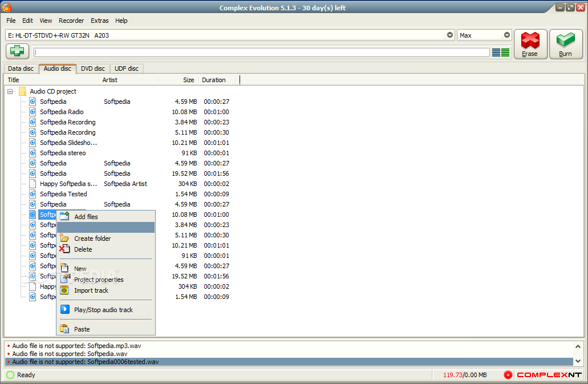Open the View menu
This screenshot has width=588, height=384.
coord(46,21)
